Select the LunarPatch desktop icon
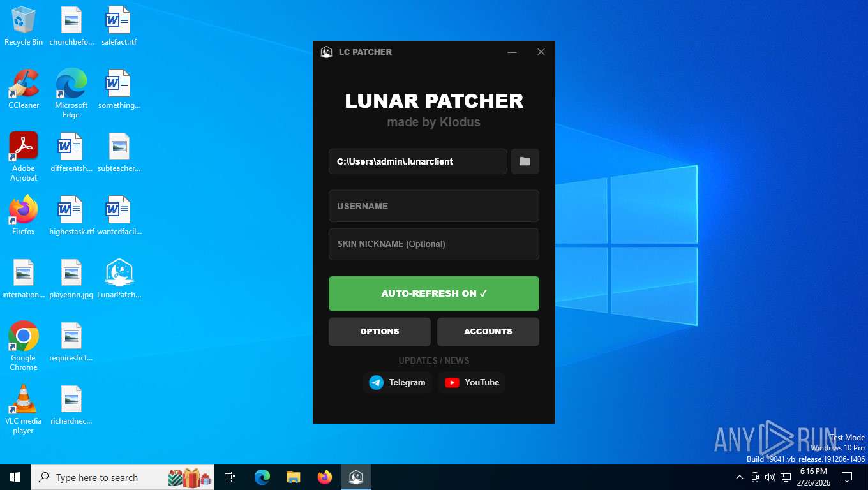The height and width of the screenshot is (490, 868). pos(119,279)
